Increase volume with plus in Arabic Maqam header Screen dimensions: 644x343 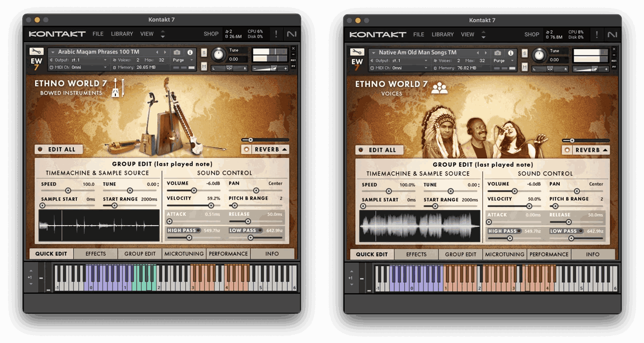tap(286, 68)
